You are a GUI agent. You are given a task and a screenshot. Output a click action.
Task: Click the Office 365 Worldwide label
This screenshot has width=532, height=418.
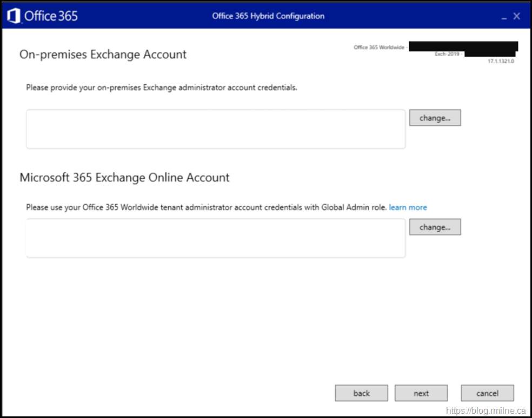(378, 48)
